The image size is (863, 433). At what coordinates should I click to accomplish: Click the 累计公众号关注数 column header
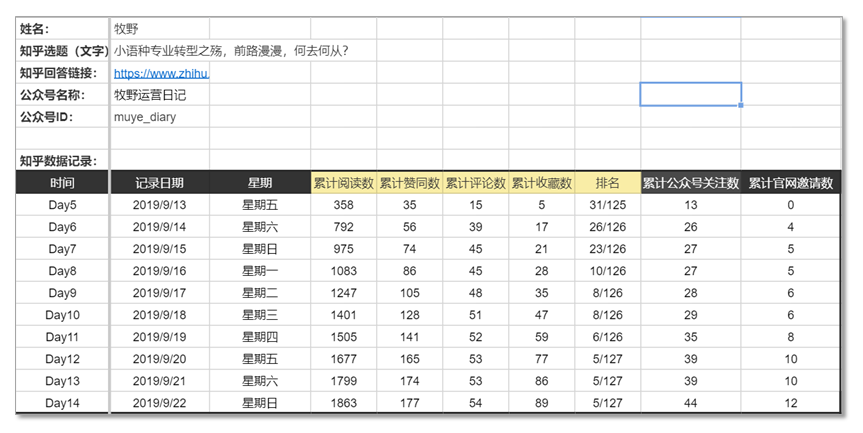click(x=691, y=183)
